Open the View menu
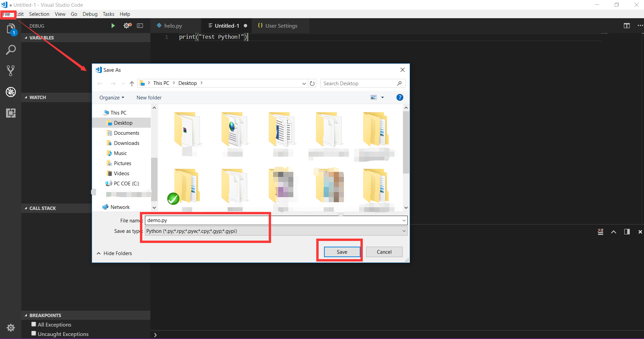644x339 pixels. point(60,14)
